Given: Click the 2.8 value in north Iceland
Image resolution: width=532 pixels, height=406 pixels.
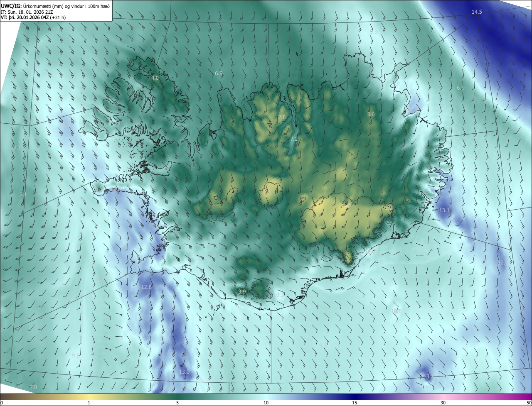Looking at the screenshot, I should pos(282,117).
